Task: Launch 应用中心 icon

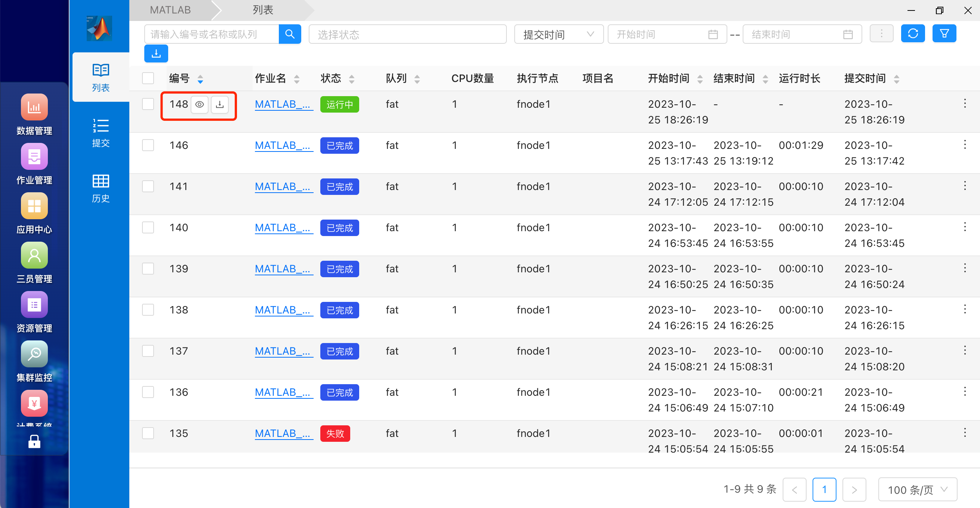Action: [x=34, y=206]
